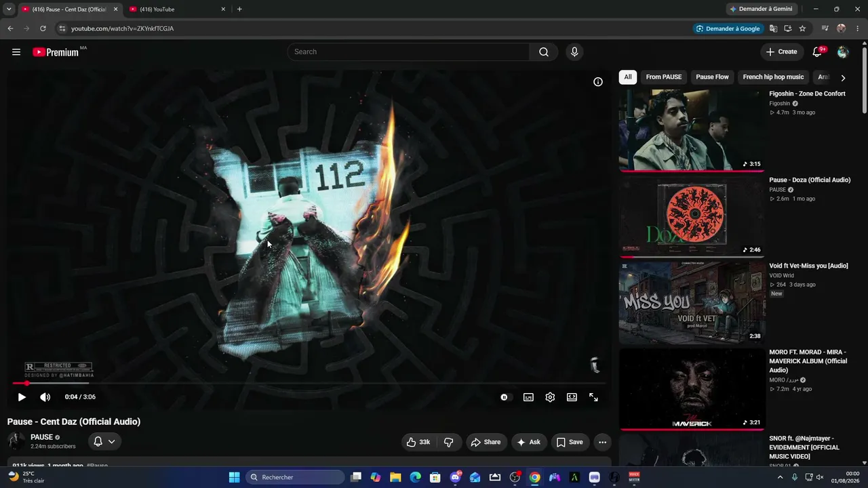Open a new browser tab

tap(239, 9)
